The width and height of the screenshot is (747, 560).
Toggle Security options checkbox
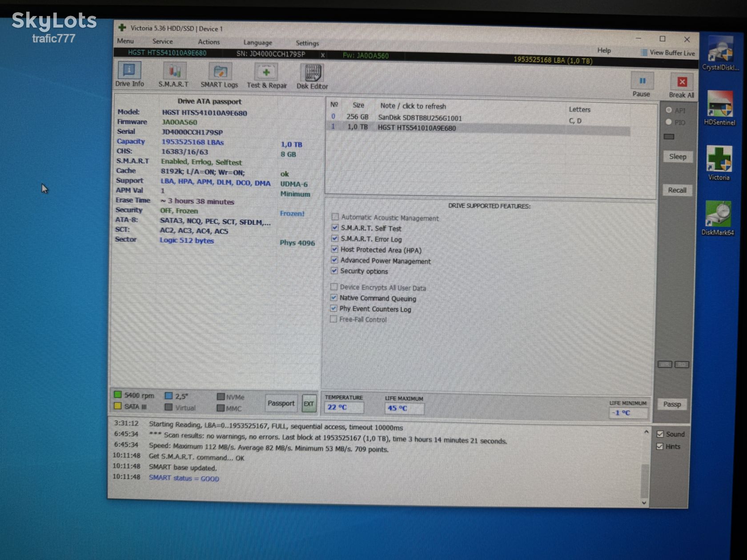[334, 271]
